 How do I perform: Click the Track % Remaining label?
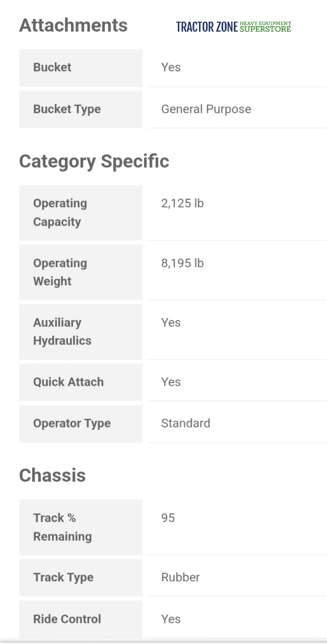[x=62, y=527]
